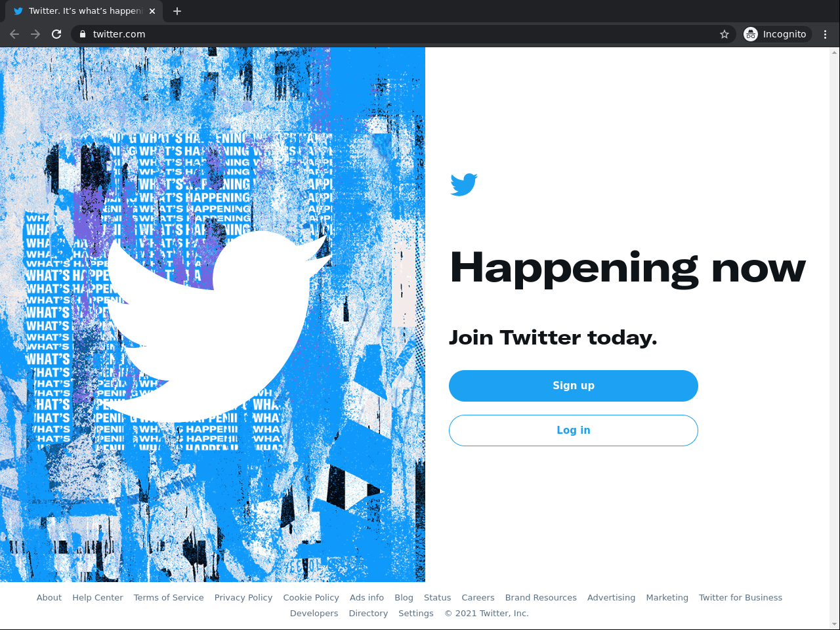
Task: Visit the Help Center link
Action: [x=98, y=598]
